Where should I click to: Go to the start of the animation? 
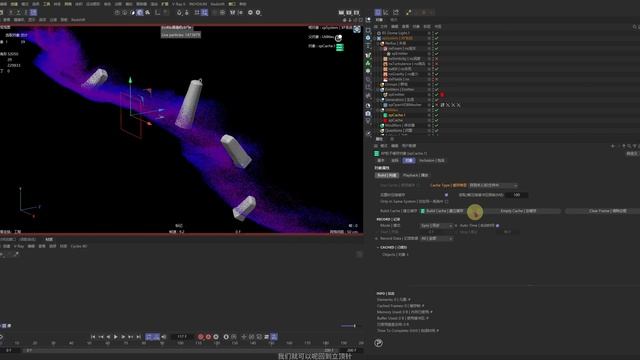(x=93, y=337)
